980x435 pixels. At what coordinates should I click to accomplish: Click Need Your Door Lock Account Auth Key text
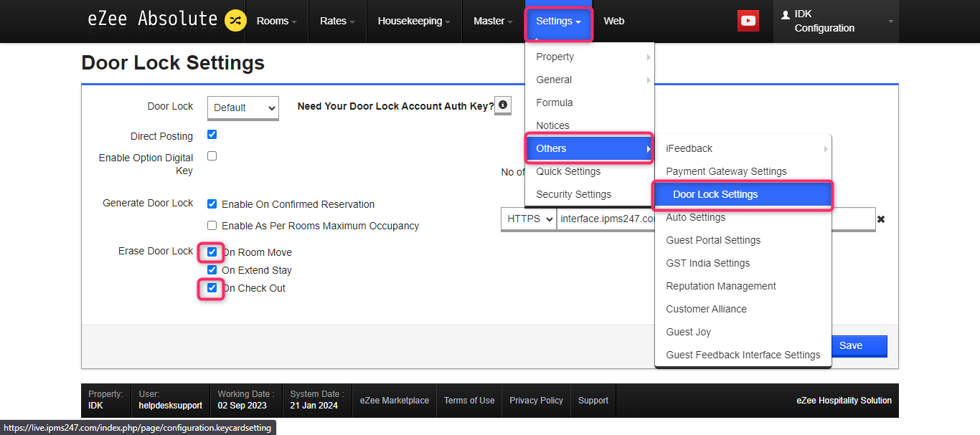pyautogui.click(x=395, y=106)
